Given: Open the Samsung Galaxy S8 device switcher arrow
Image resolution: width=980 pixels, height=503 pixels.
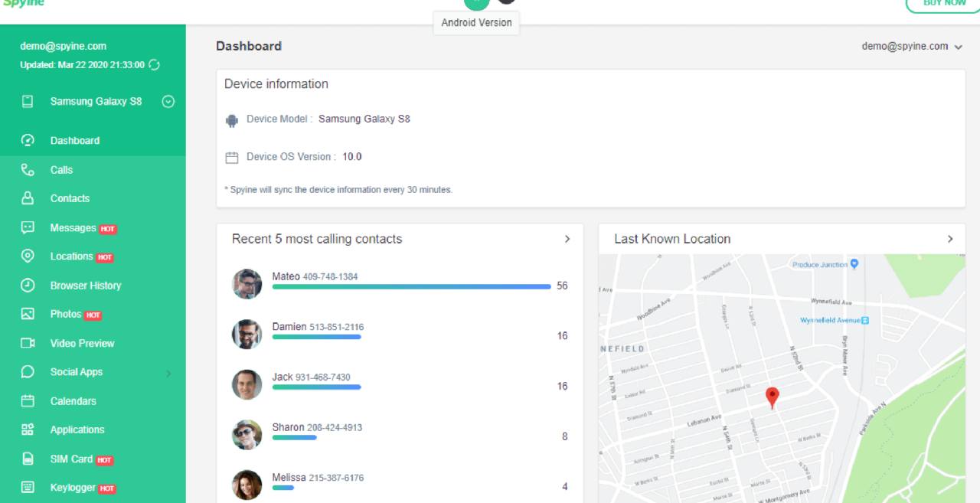Looking at the screenshot, I should [169, 101].
